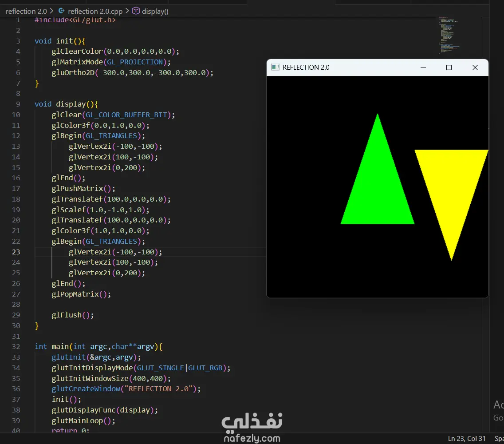Click 'Ln 23, Col 31' in the status bar
Image resolution: width=504 pixels, height=444 pixels.
[x=467, y=439]
